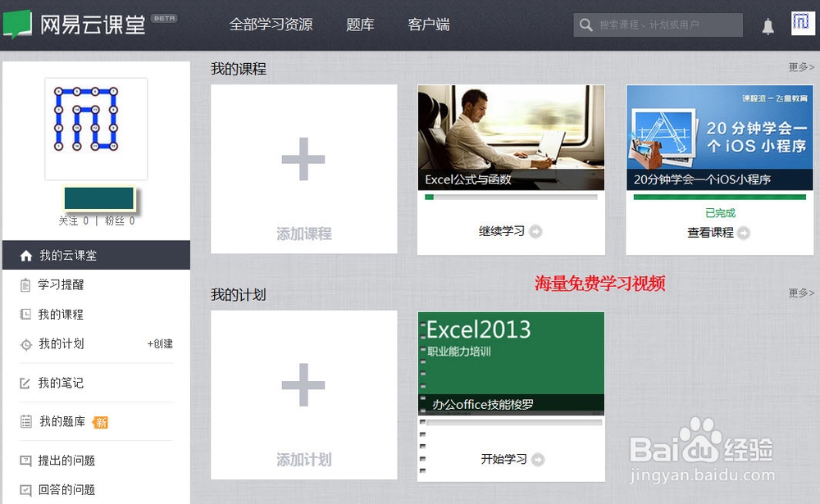Open 客户端 in top navigation
Viewport: 820px width, 504px height.
click(428, 25)
